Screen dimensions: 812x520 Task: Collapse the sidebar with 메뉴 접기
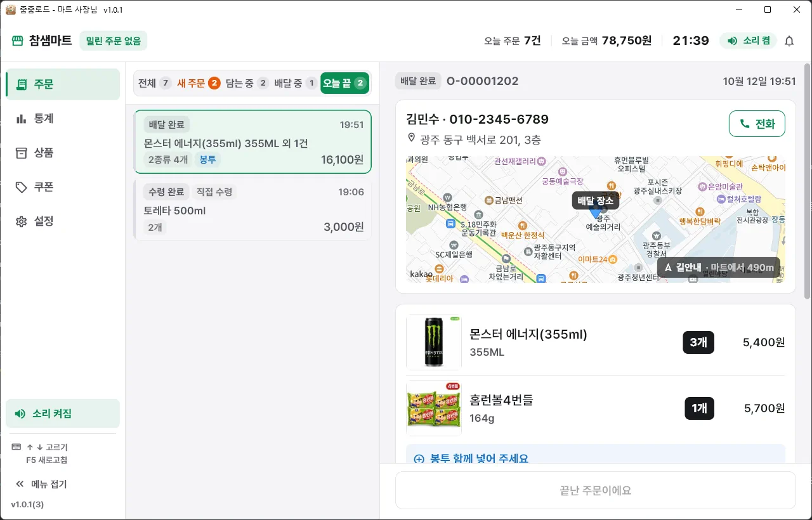pos(43,484)
